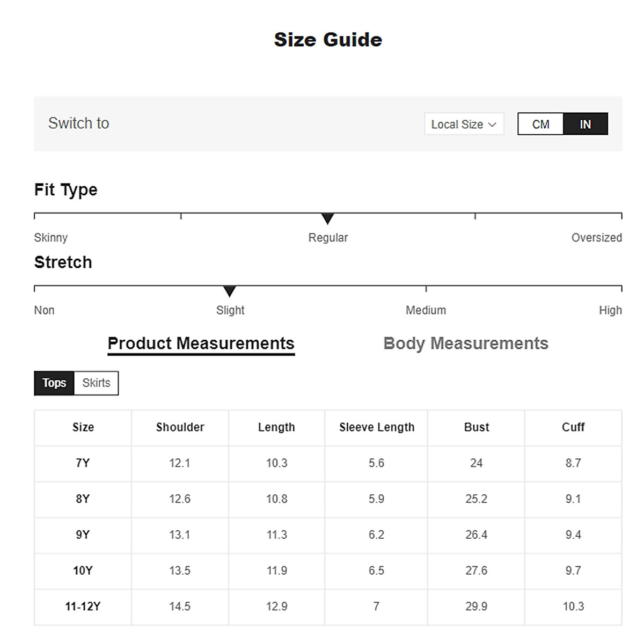
Task: Click the Shoulder column header
Action: (180, 427)
